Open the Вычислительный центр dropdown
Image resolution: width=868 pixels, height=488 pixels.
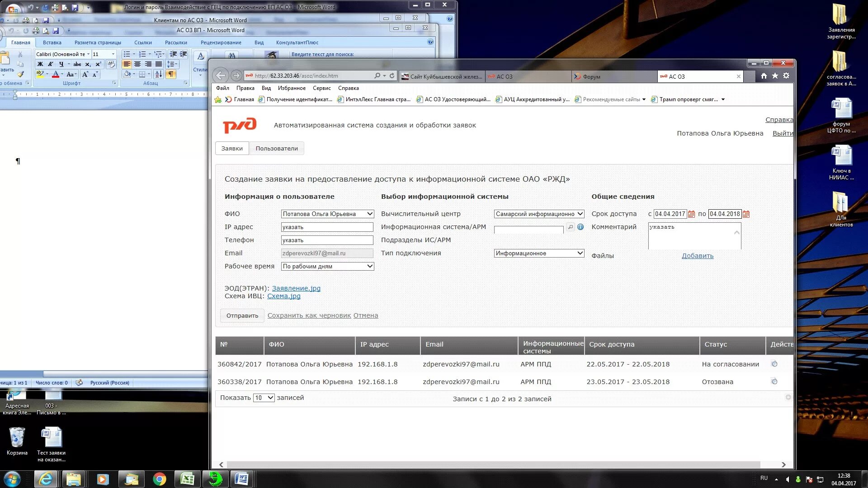pos(539,214)
